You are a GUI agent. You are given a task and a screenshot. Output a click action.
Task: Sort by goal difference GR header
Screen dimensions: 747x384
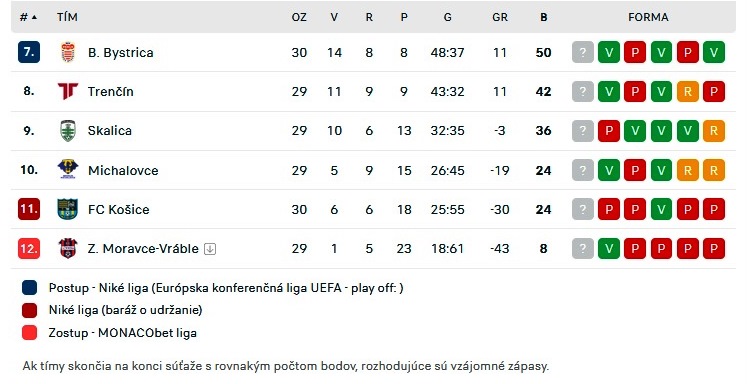(x=500, y=17)
